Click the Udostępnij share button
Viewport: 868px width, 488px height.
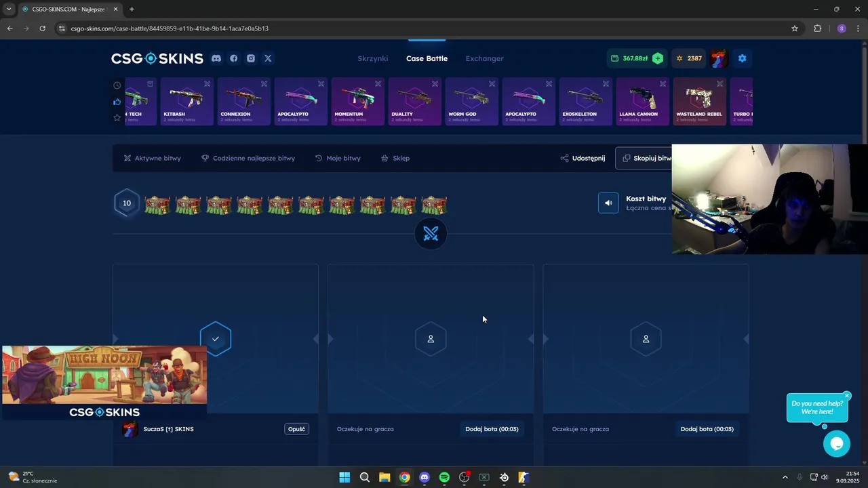pyautogui.click(x=583, y=158)
